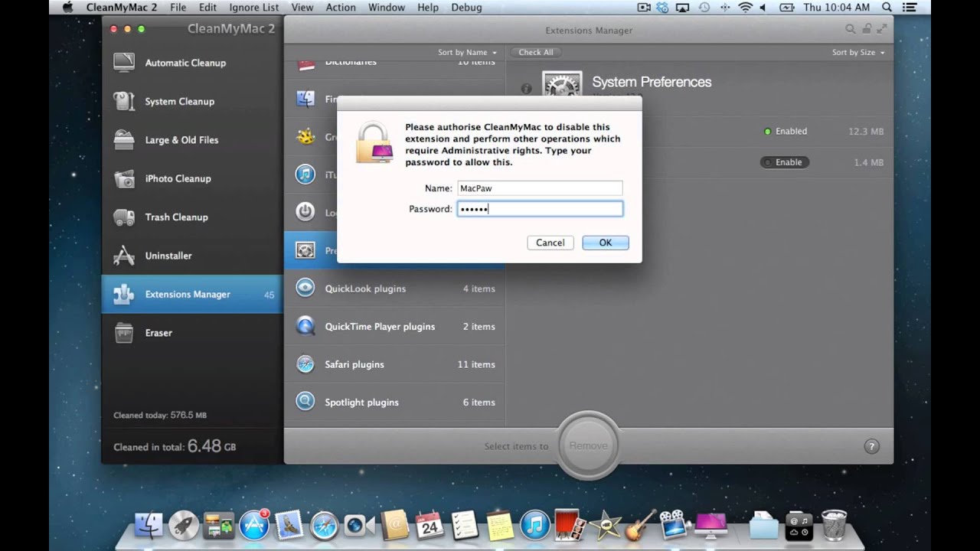Click into the Password field
Screen dimensions: 980x551
(x=540, y=209)
